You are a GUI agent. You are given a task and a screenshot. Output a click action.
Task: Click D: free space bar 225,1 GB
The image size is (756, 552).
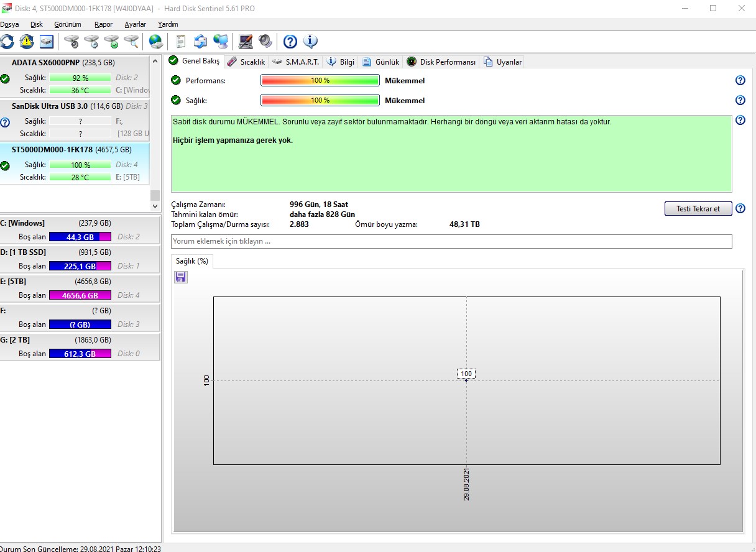tap(80, 266)
